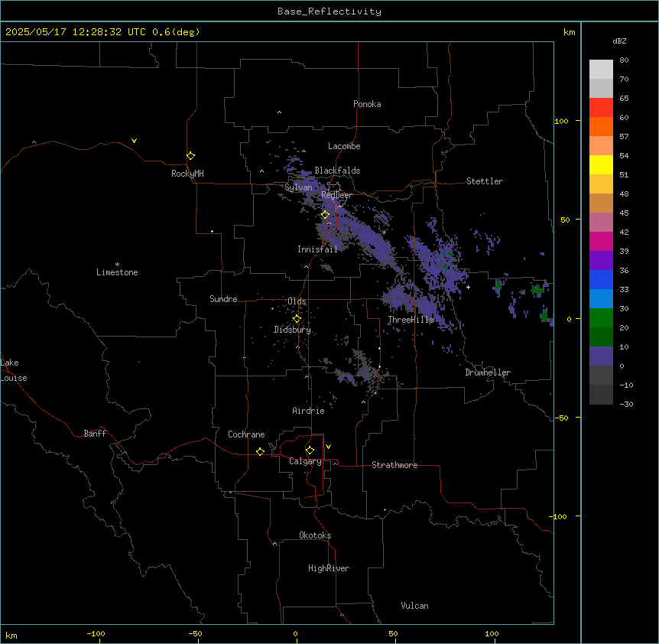659x644 pixels.
Task: Click the Vulcan town label
Action: coord(415,606)
